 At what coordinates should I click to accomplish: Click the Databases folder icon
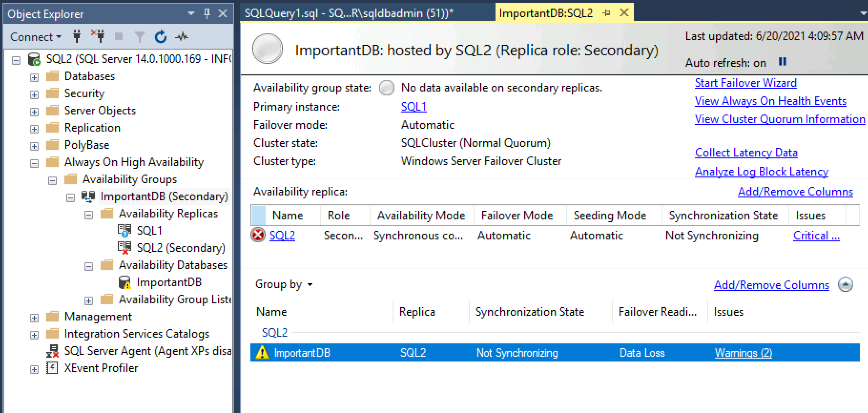point(52,76)
